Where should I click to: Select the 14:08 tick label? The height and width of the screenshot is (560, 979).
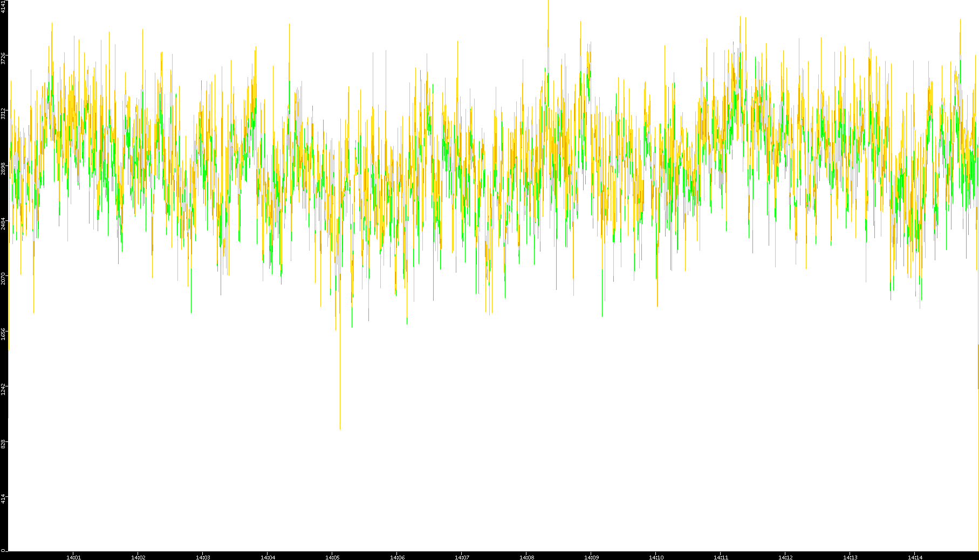526,557
